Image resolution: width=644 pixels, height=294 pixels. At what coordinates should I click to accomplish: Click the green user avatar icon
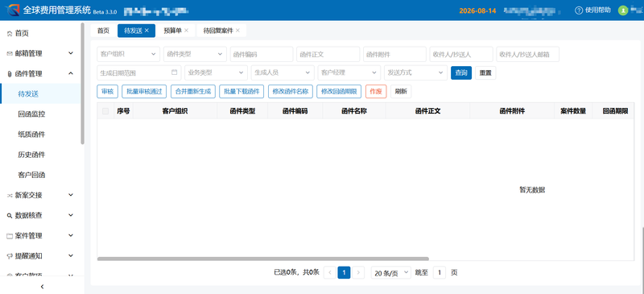coord(623,10)
